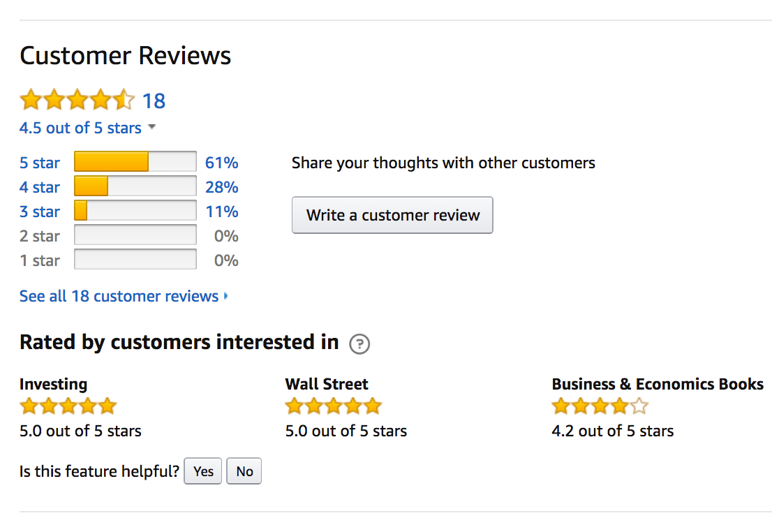Click the 61% percentage link

(x=222, y=163)
